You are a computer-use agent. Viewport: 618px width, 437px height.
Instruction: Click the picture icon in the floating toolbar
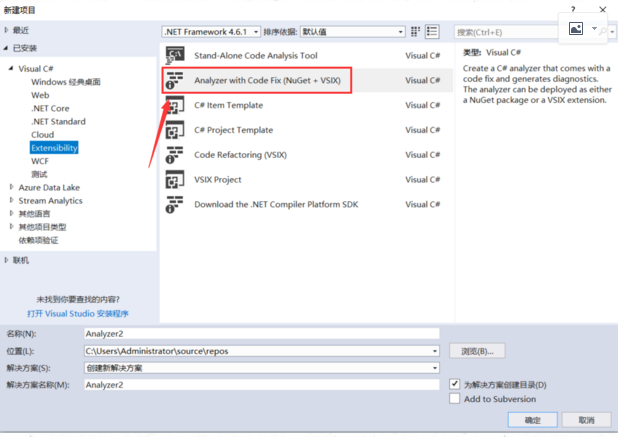(576, 28)
